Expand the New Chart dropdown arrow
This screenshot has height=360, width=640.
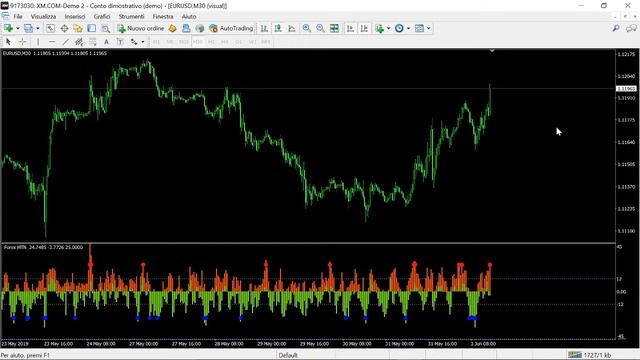pyautogui.click(x=18, y=28)
